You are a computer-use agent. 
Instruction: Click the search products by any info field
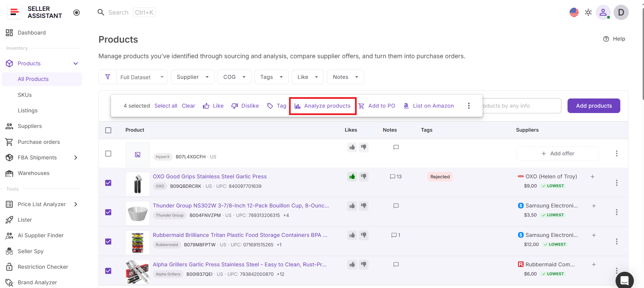521,106
